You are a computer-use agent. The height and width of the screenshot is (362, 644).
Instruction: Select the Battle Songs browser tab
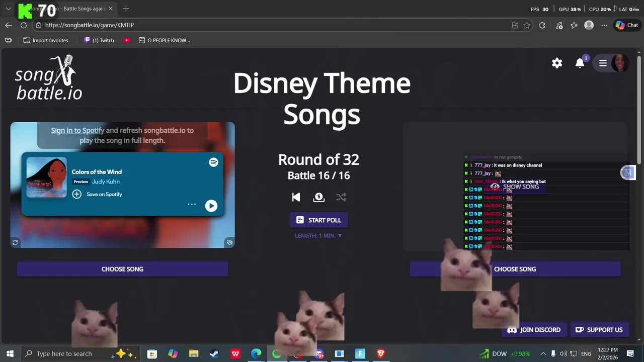(x=65, y=9)
